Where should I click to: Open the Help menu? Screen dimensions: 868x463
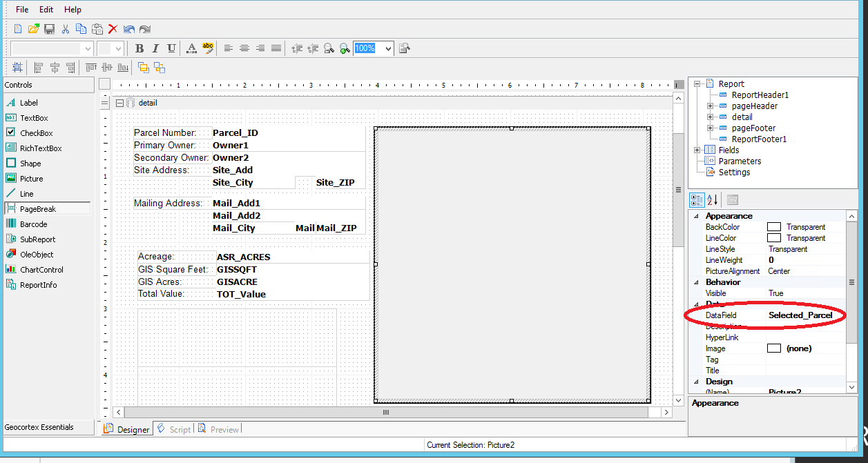pos(73,10)
